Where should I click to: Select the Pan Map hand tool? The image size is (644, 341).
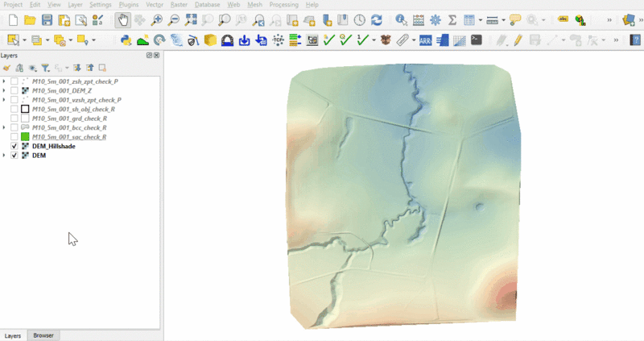point(122,20)
